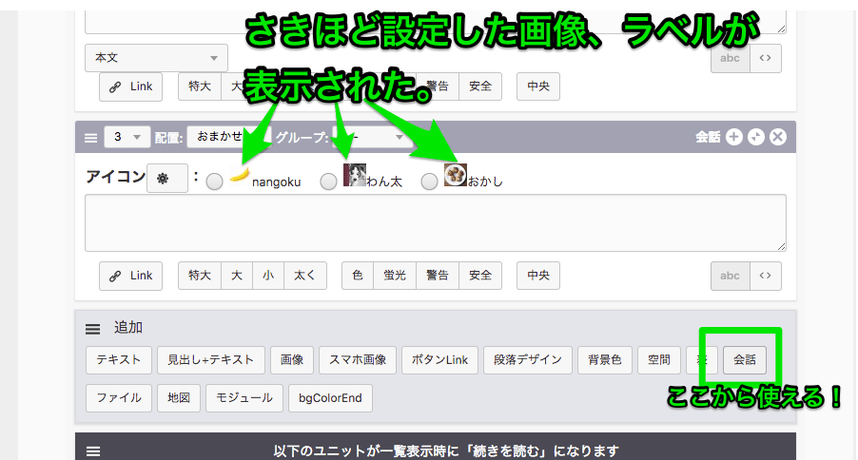Click the drag handle icon of unit 3
Screen dimensions: 858x460
point(90,137)
